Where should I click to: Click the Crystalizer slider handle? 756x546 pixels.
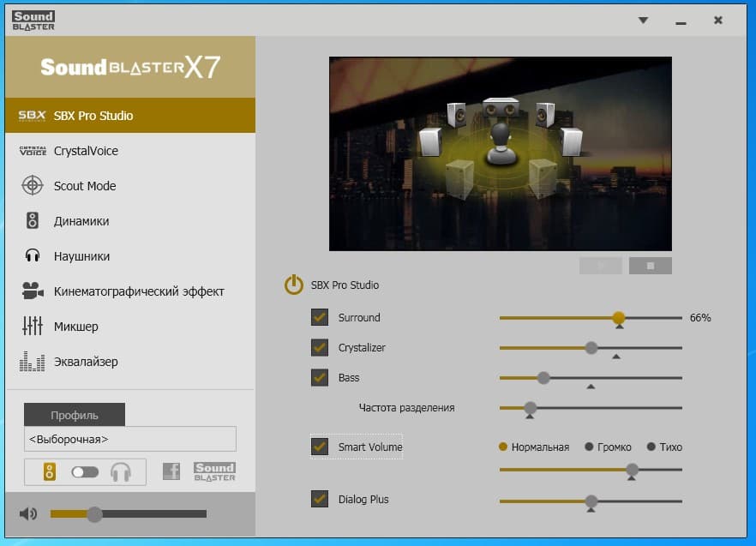coord(591,347)
